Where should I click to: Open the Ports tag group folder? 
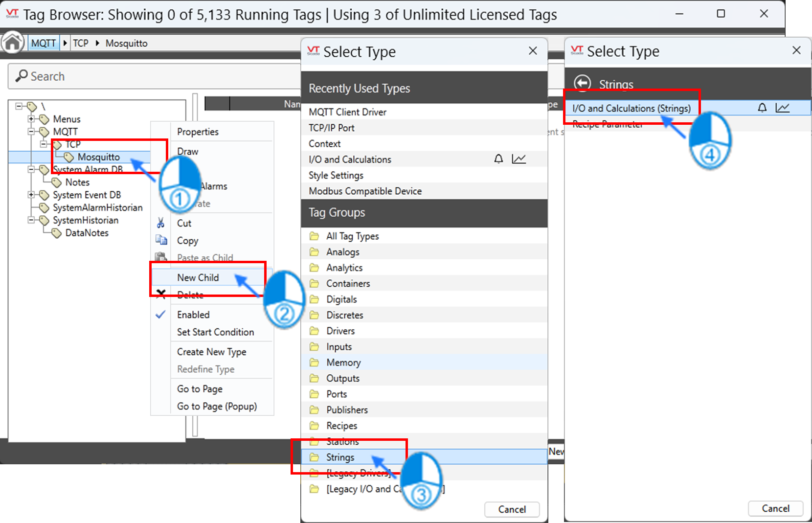[315, 394]
